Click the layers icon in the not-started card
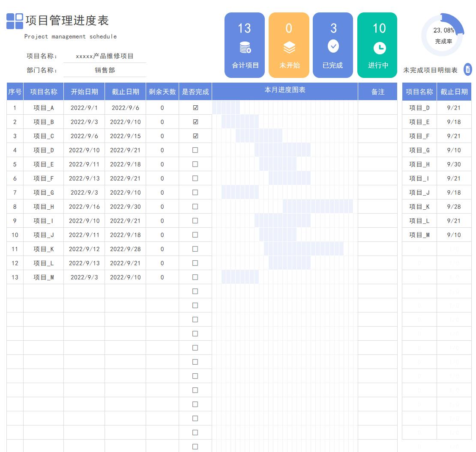The height and width of the screenshot is (452, 476). (x=289, y=48)
